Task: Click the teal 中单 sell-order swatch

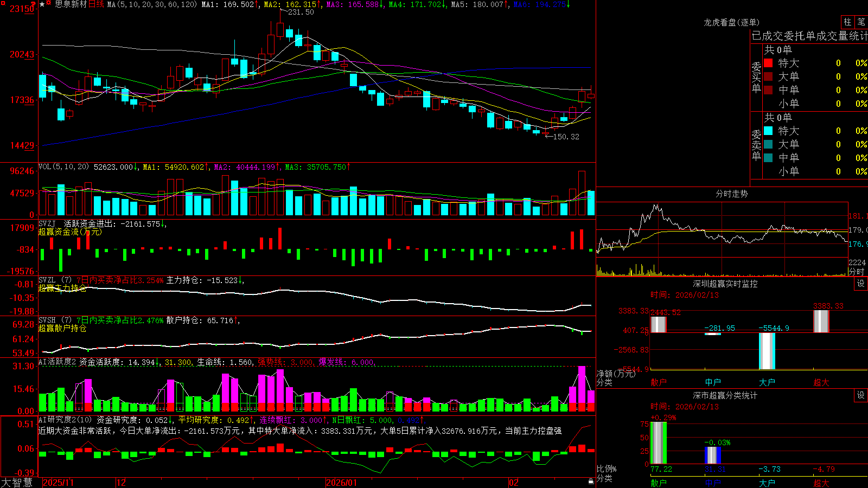Action: click(768, 158)
